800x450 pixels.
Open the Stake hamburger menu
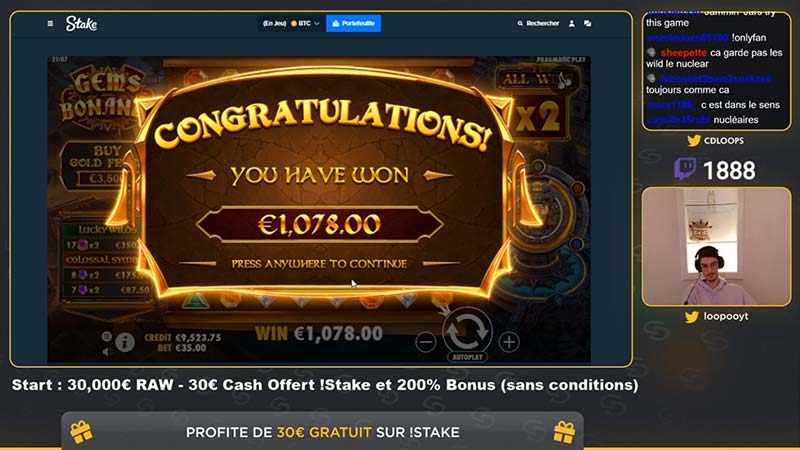pyautogui.click(x=50, y=23)
